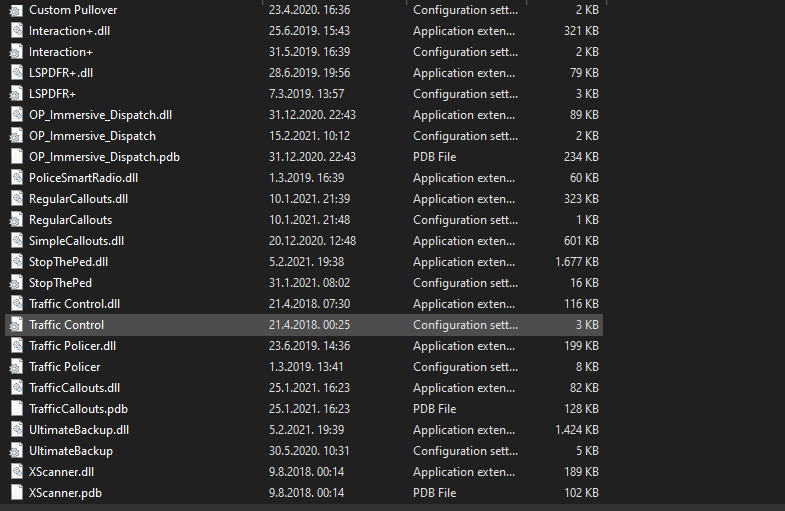Click the date 7.3.2019. 13:57
The width and height of the screenshot is (785, 511).
306,94
